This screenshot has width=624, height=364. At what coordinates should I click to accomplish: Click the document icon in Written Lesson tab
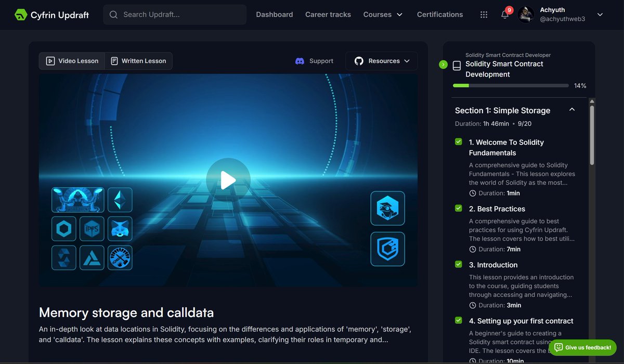tap(114, 61)
